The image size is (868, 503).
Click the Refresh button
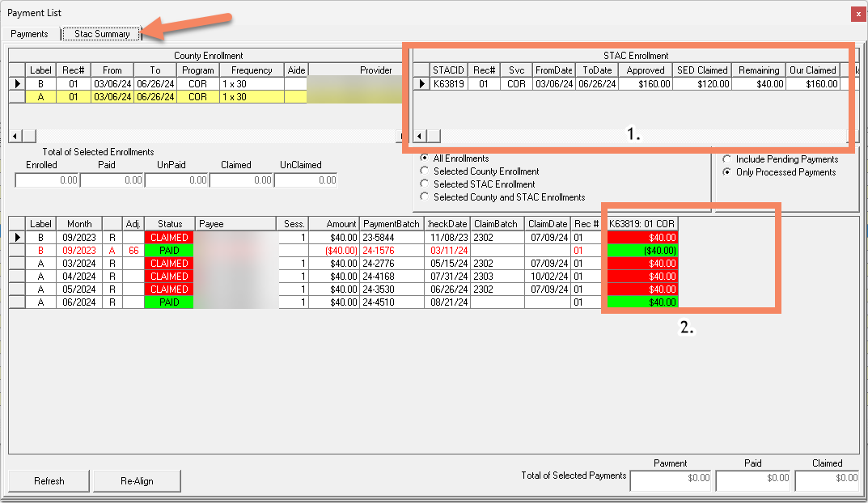click(49, 481)
